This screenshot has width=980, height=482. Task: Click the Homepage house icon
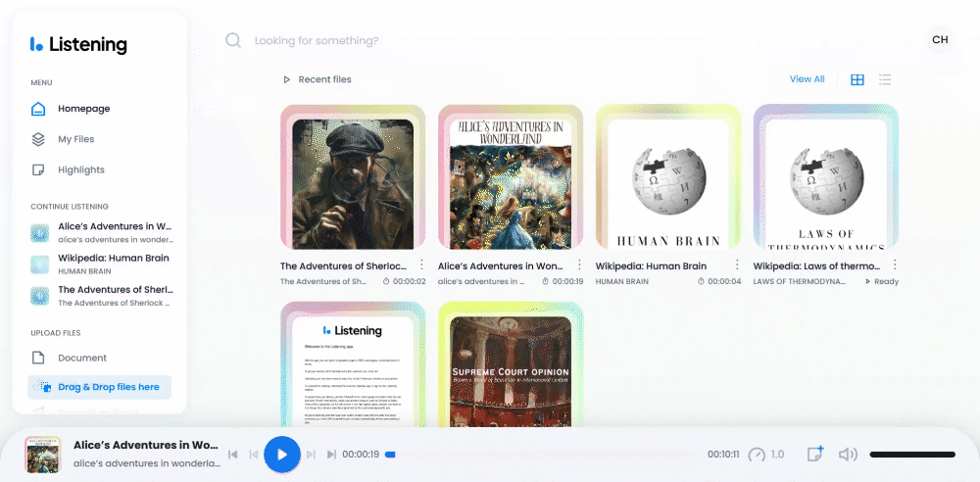pos(38,109)
